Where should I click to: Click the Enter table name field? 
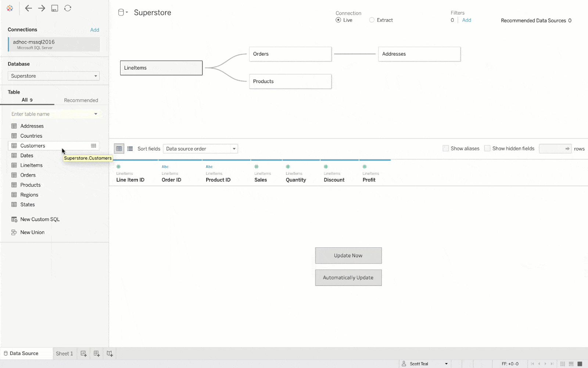(x=51, y=114)
